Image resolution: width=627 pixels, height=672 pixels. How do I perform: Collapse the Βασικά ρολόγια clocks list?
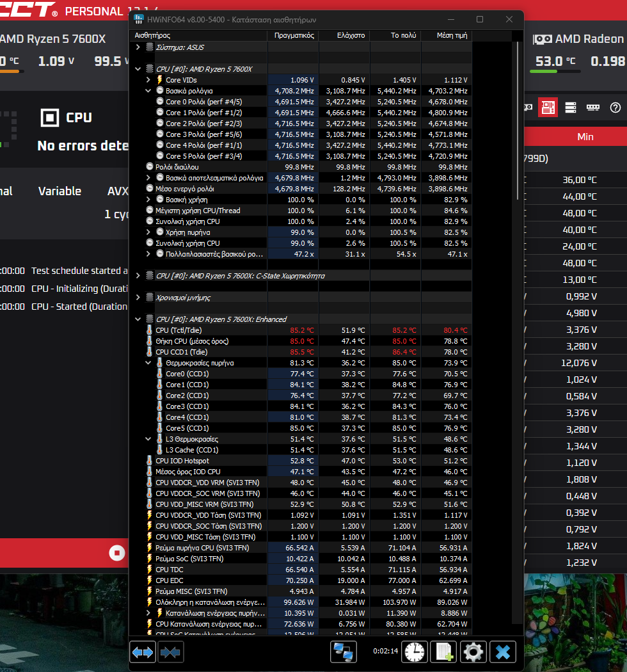pyautogui.click(x=148, y=90)
